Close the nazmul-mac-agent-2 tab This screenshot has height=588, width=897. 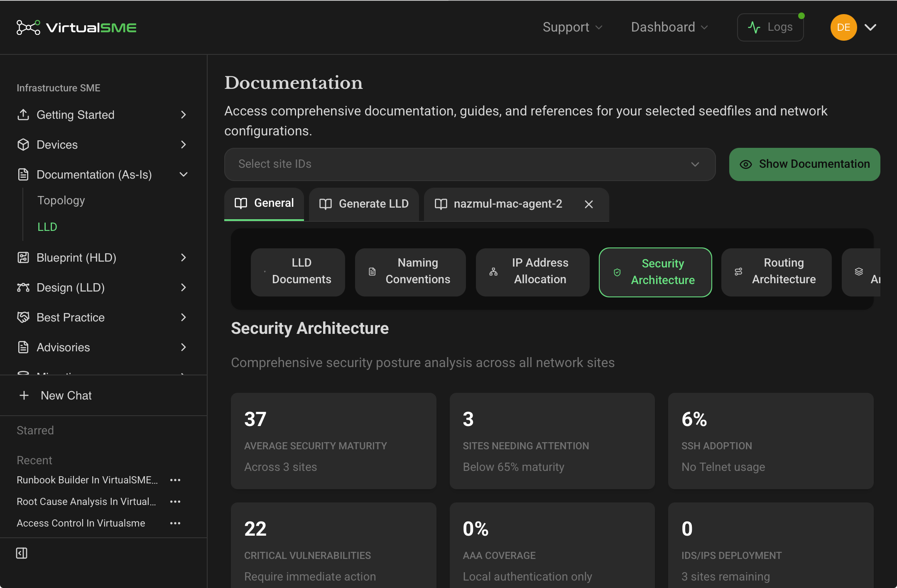589,204
